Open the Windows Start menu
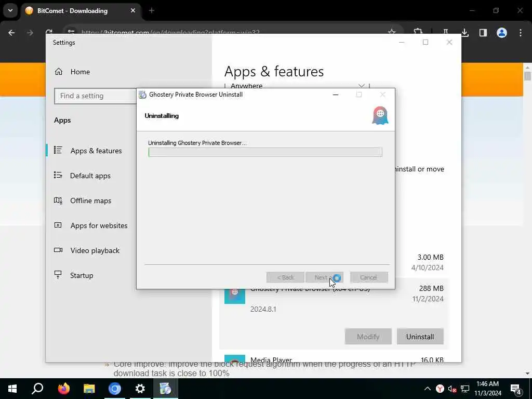This screenshot has height=399, width=532. (12, 389)
